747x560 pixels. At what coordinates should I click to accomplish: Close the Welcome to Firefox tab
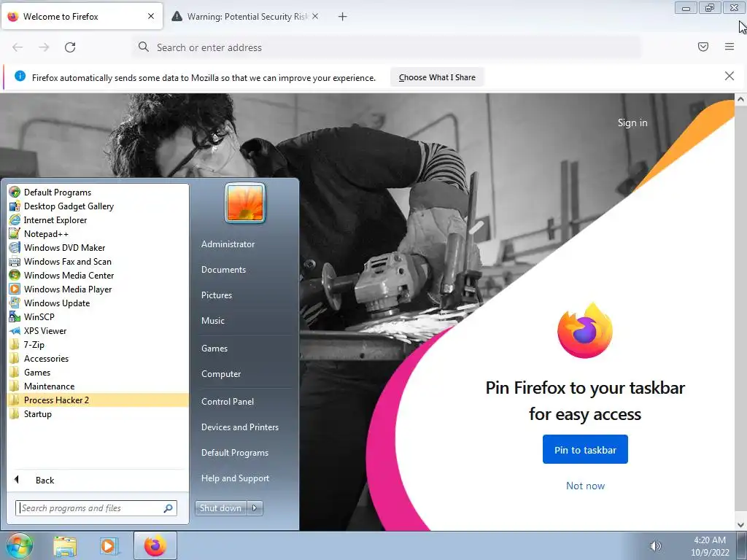[x=151, y=16]
